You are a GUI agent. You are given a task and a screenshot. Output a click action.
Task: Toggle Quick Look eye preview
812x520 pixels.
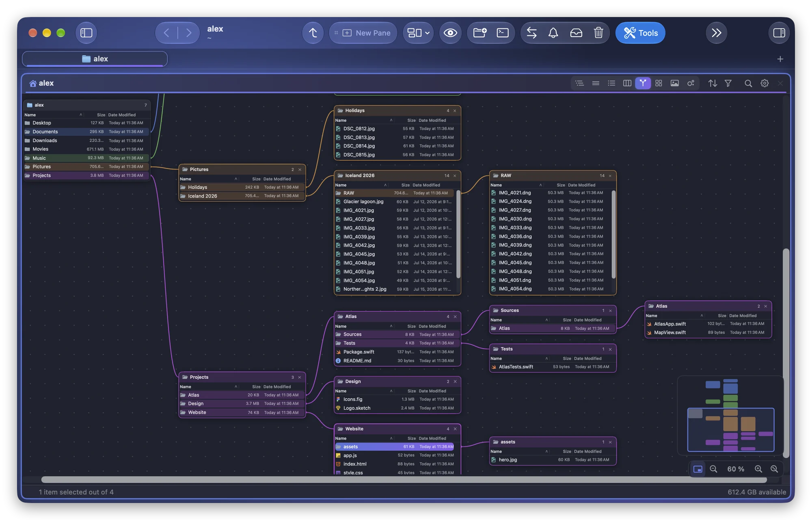[x=450, y=33]
